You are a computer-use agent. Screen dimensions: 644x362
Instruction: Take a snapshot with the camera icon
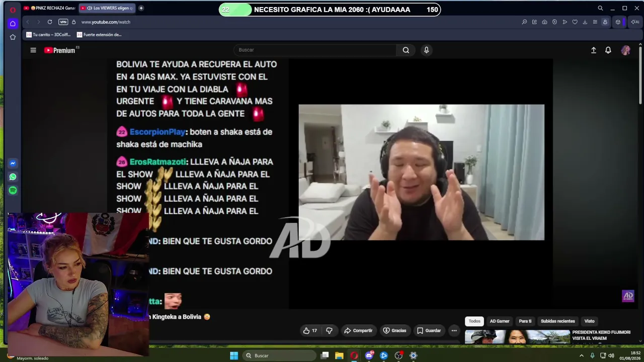[x=544, y=22]
